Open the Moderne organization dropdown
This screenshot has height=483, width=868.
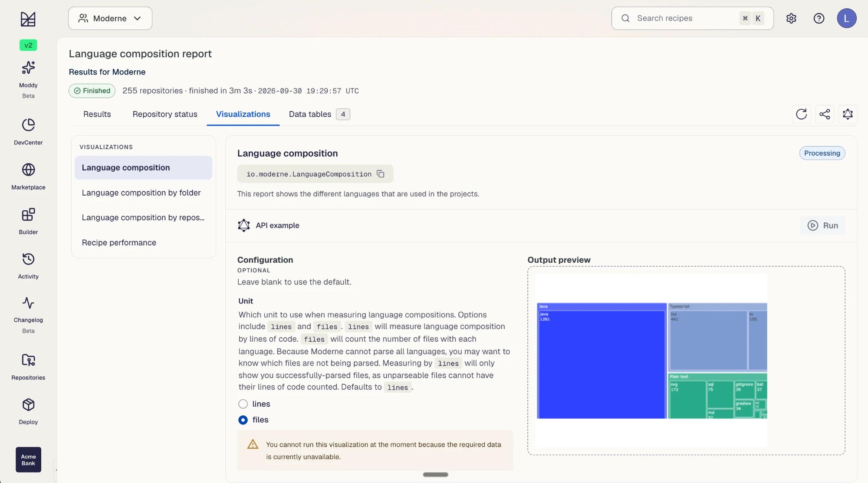tap(110, 18)
